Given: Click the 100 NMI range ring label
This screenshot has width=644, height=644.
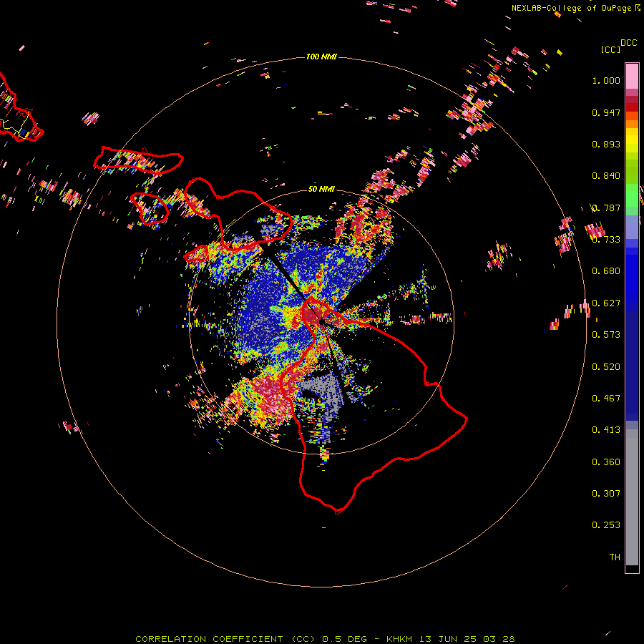Looking at the screenshot, I should 321,57.
